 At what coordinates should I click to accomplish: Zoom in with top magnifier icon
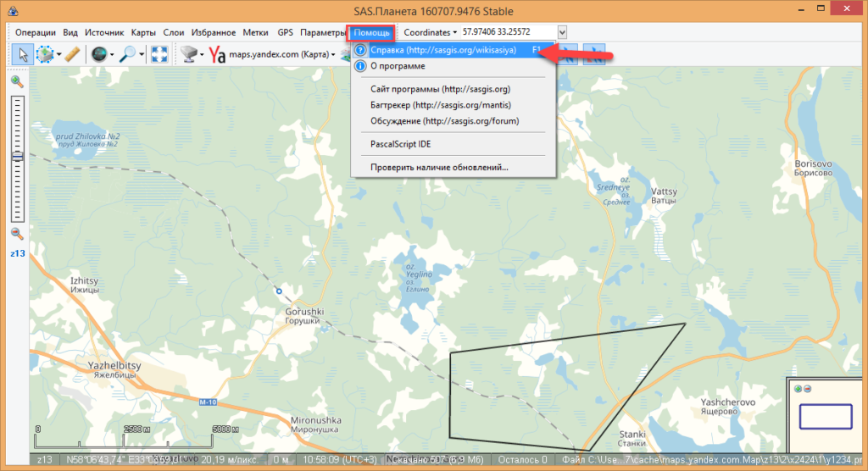pos(17,81)
